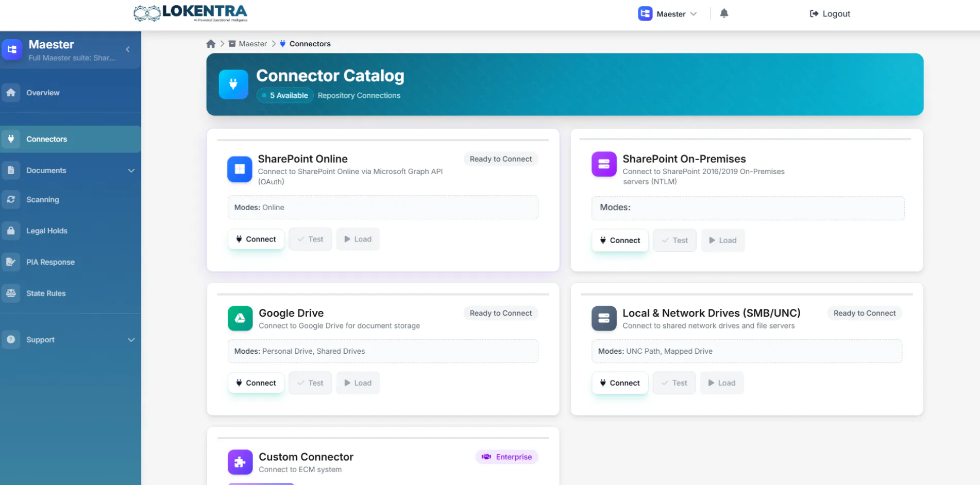This screenshot has height=485, width=980.
Task: Open the notifications bell
Action: coord(724,13)
